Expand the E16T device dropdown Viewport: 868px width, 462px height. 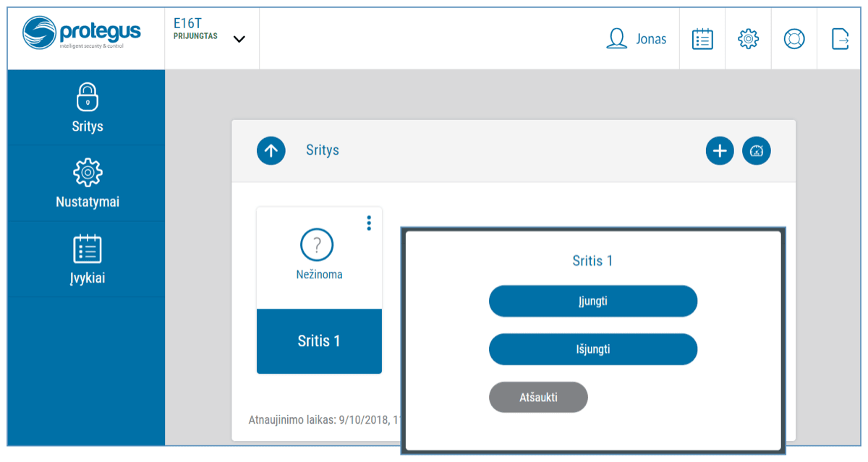pos(239,39)
